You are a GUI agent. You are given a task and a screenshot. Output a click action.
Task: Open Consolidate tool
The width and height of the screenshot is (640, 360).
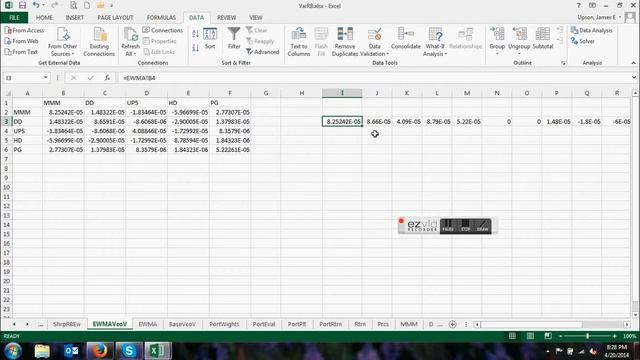[x=405, y=39]
